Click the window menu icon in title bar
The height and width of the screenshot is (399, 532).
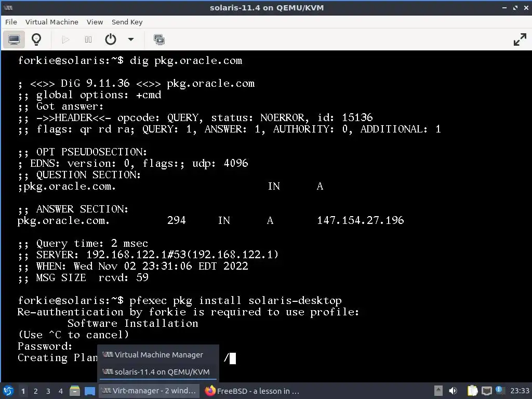8,7
